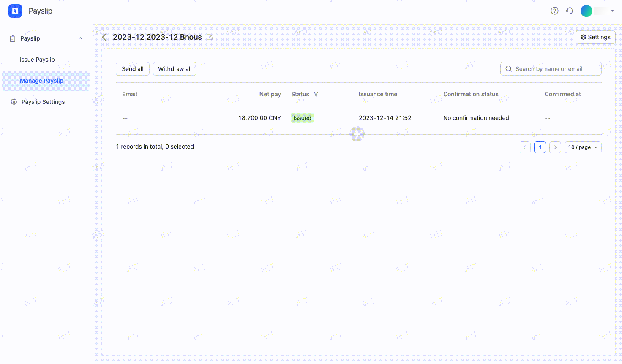Click the Search by name or email field
The height and width of the screenshot is (364, 622).
(x=551, y=69)
